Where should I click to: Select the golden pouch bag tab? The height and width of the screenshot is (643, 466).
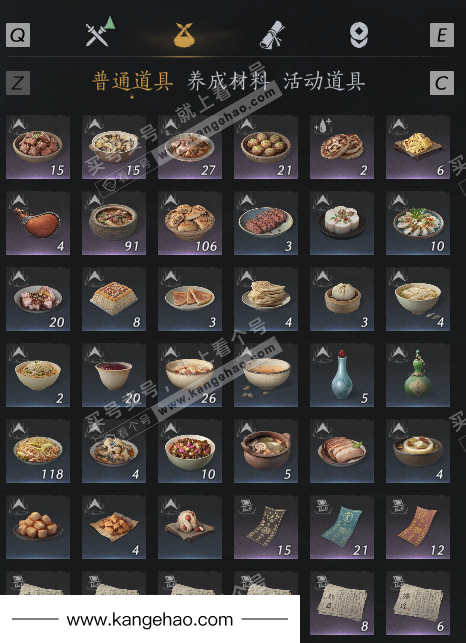(x=183, y=34)
